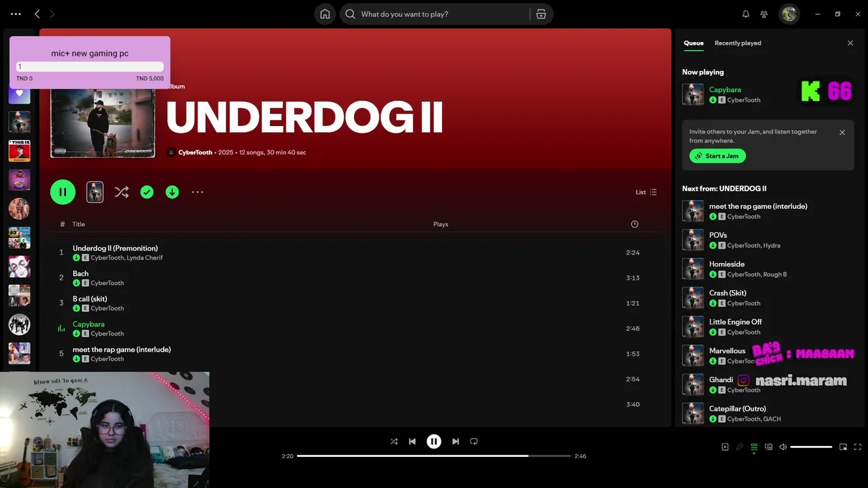Sort tracks by Title column header

(79, 224)
